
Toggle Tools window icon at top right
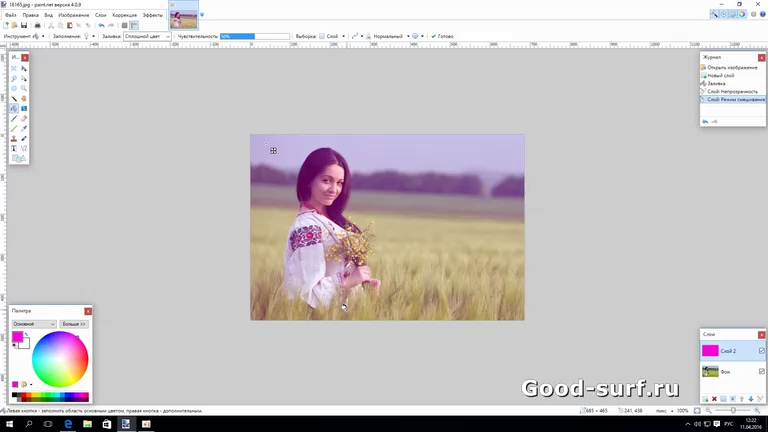714,14
